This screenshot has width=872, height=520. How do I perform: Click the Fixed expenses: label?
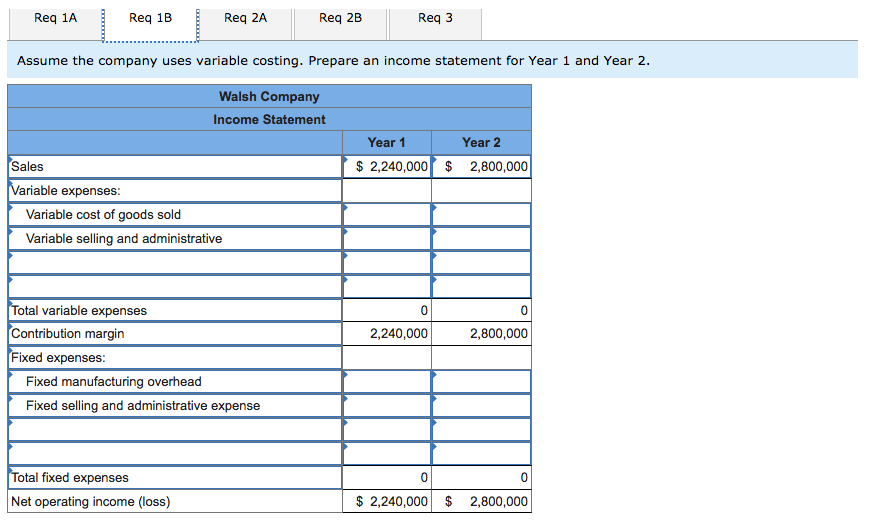(58, 358)
